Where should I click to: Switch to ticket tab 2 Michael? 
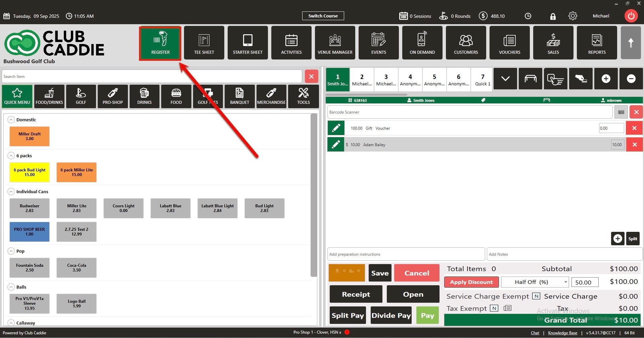[362, 80]
